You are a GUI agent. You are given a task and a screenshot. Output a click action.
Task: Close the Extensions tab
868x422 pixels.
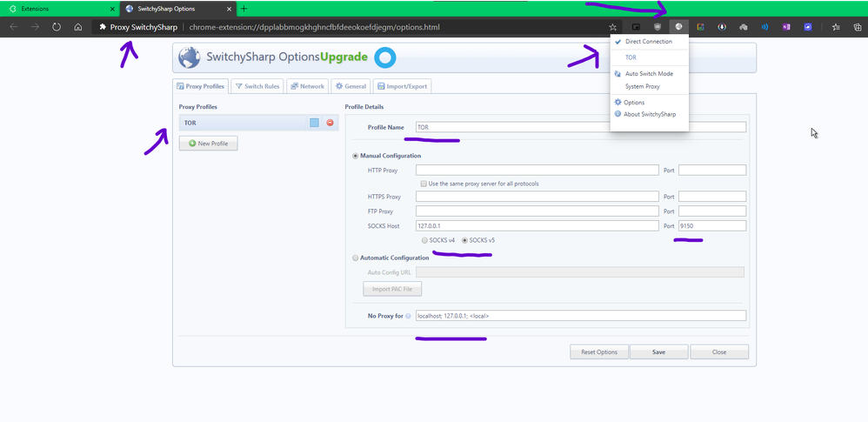pyautogui.click(x=112, y=9)
